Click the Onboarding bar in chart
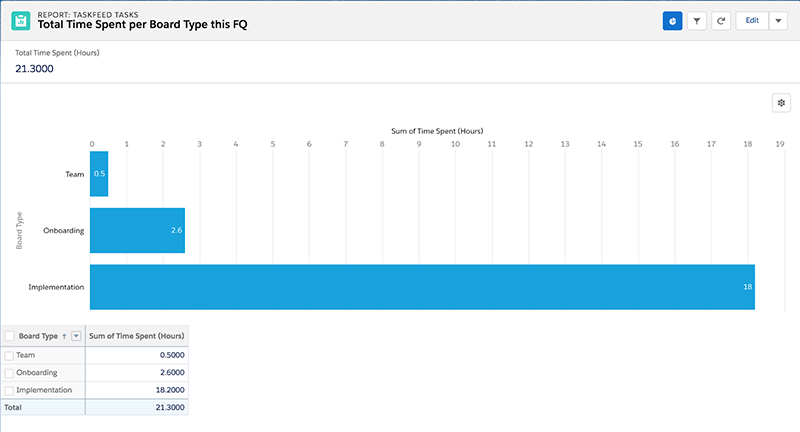This screenshot has width=800, height=432. (137, 230)
